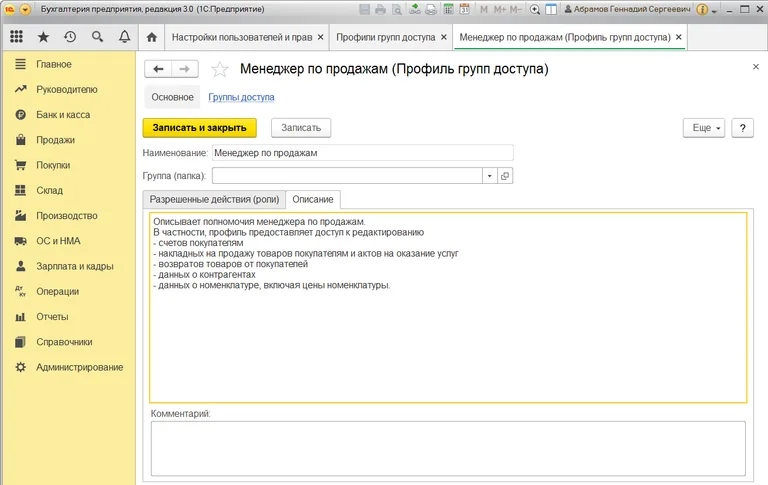Screen dimensions: 768x485
Task: Add form to favorites star outline
Action: click(220, 69)
